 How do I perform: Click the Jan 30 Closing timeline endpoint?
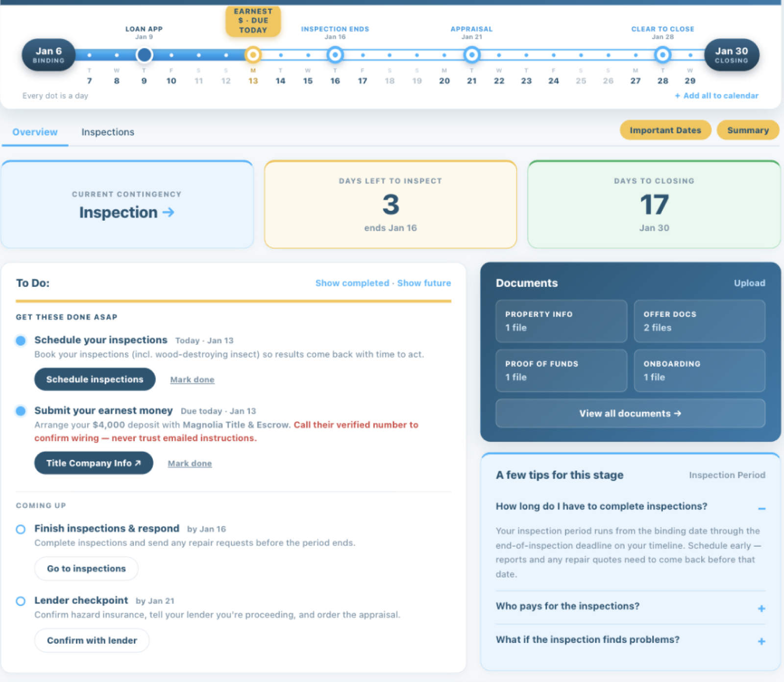click(x=732, y=55)
